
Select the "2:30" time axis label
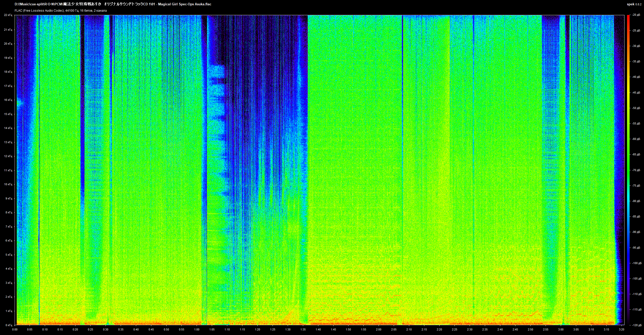tap(470, 329)
